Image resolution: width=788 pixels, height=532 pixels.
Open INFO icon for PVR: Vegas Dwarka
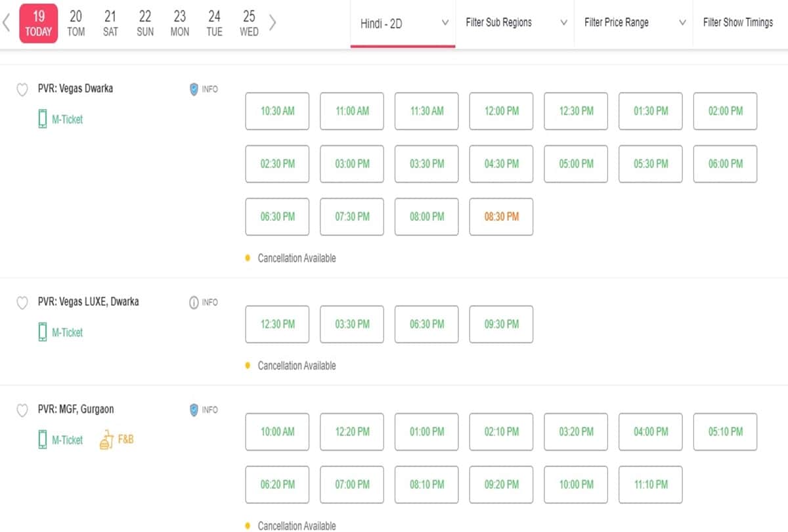point(194,89)
